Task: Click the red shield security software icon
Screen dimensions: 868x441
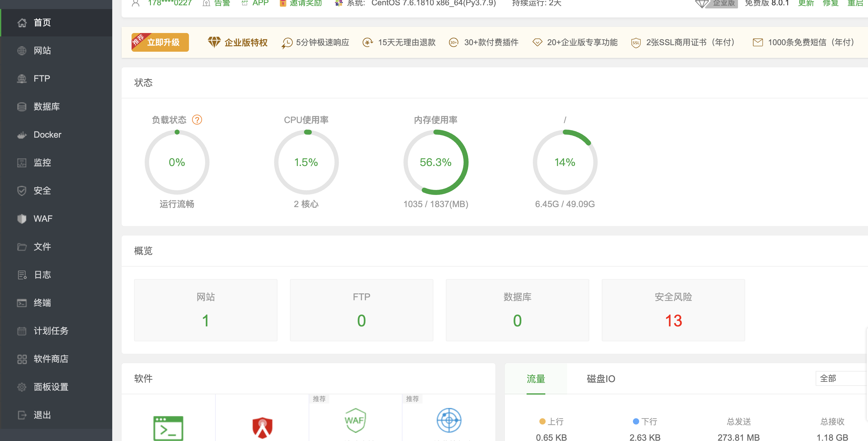Action: 262,428
